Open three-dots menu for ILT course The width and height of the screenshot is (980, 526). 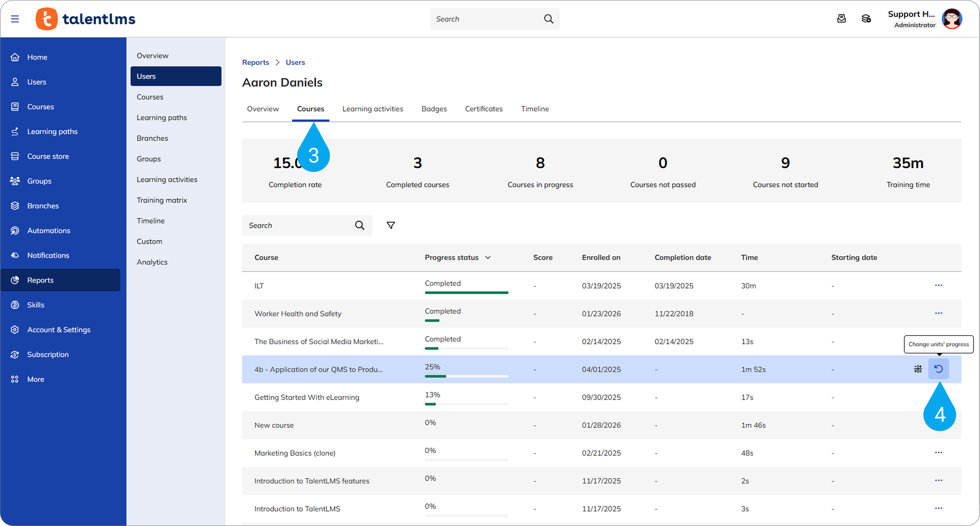click(x=938, y=285)
